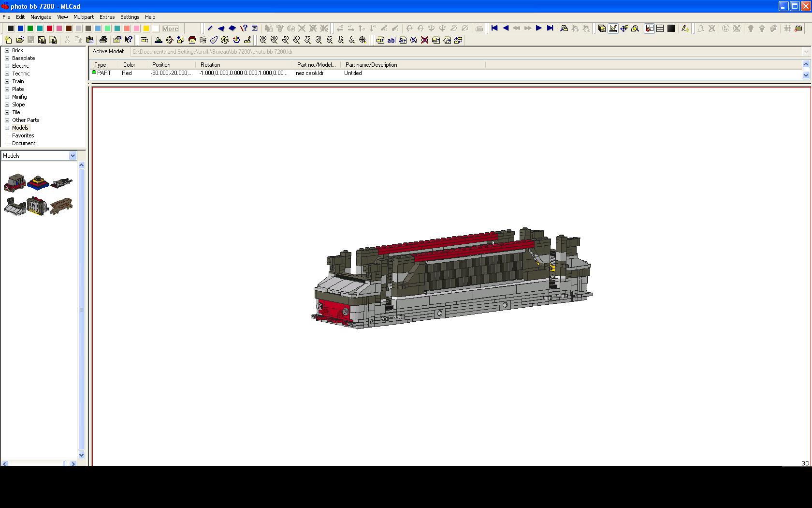Pick the black color swatch
Image resolution: width=812 pixels, height=508 pixels.
pyautogui.click(x=11, y=29)
